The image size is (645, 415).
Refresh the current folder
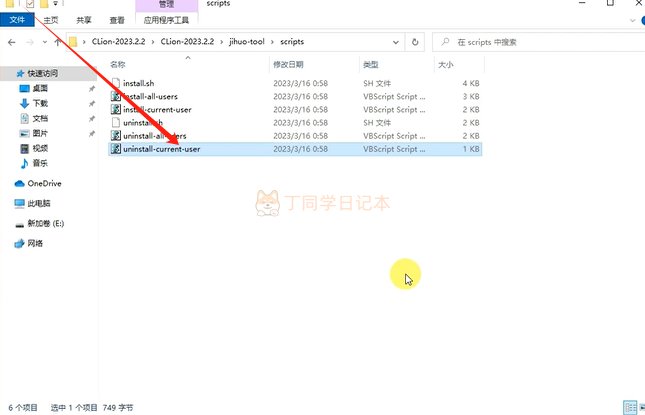[415, 42]
